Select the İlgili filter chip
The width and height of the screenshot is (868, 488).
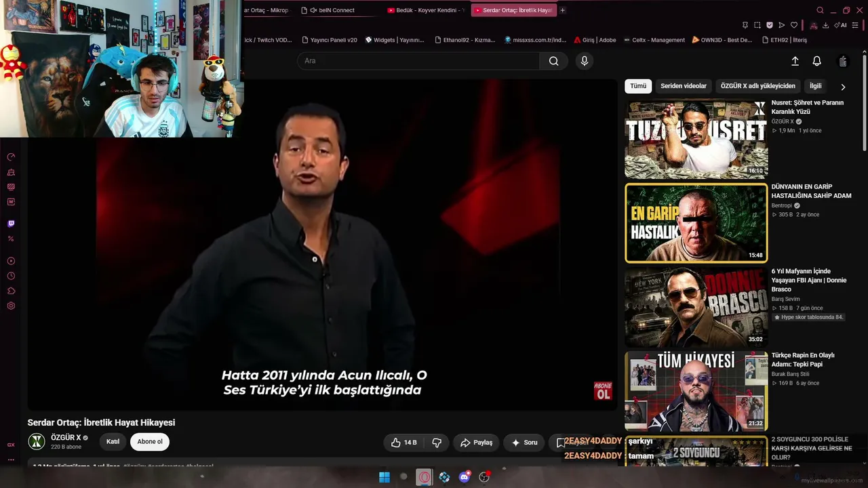click(815, 86)
